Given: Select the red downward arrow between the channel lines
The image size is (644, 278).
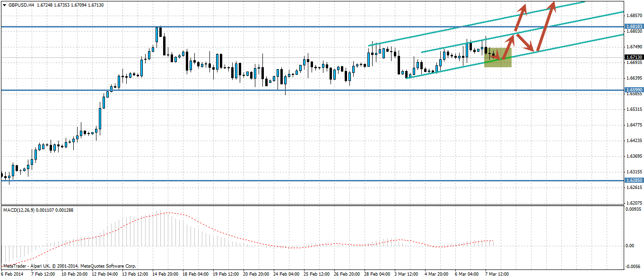Looking at the screenshot, I should click(525, 43).
